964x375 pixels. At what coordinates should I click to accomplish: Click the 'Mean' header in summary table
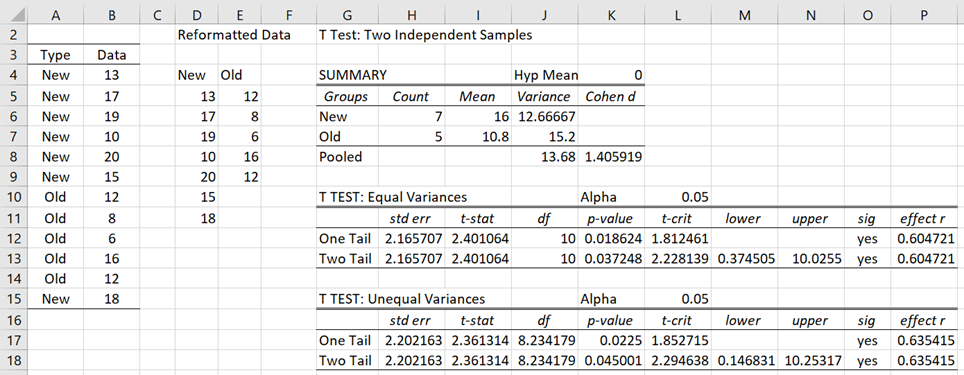pyautogui.click(x=478, y=96)
